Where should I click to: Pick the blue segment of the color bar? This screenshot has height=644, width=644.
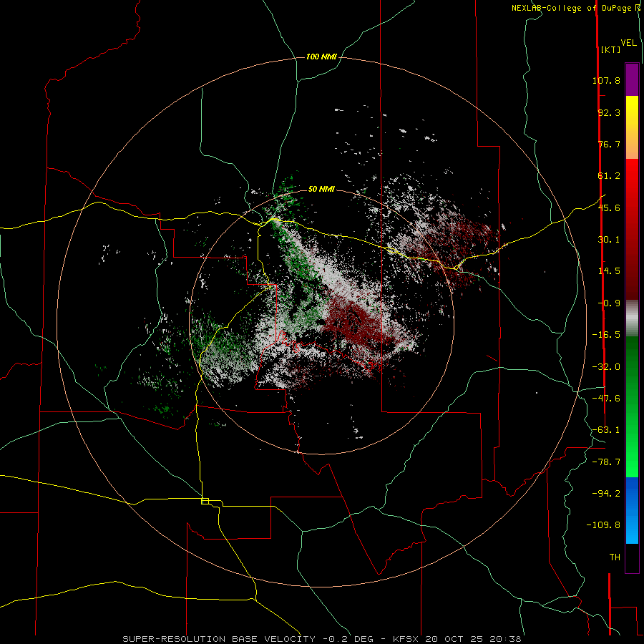coord(632,510)
